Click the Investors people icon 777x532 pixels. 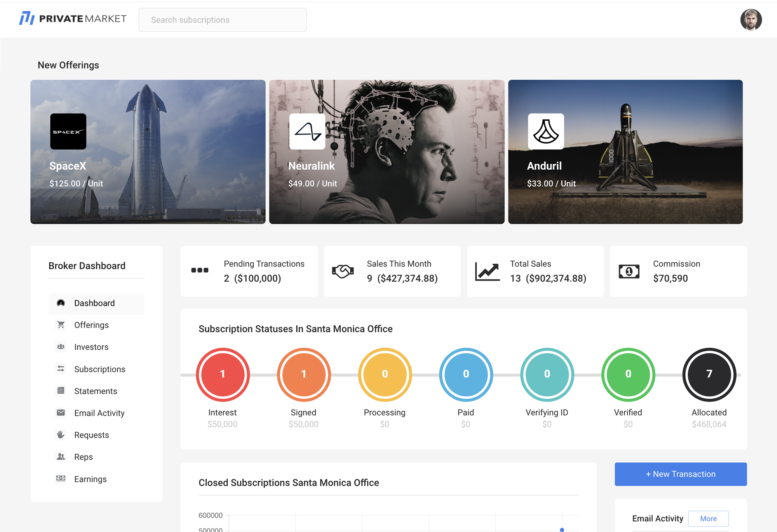(x=61, y=347)
